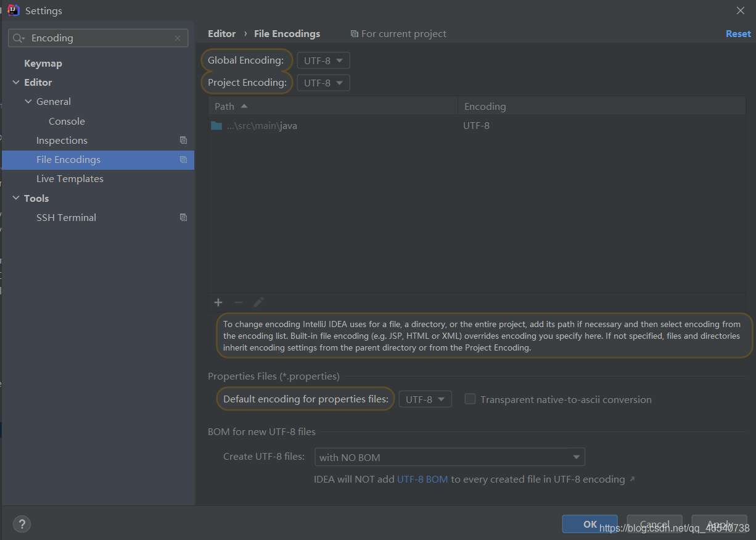Click the magnifier icon in the search box
Screen dimensions: 756x540
[18, 38]
